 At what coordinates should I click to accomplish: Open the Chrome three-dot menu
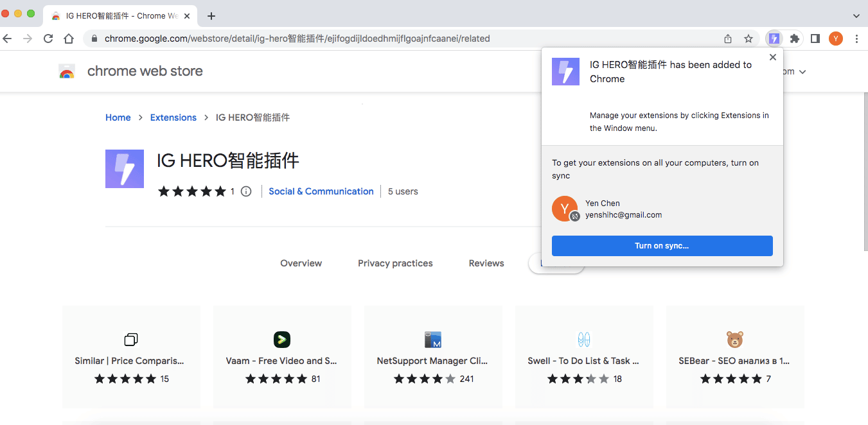pos(856,39)
